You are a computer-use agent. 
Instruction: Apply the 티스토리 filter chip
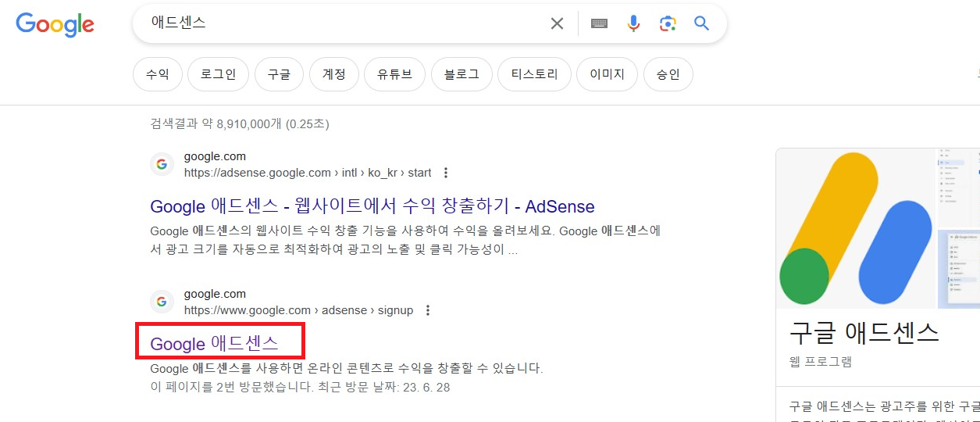click(534, 75)
